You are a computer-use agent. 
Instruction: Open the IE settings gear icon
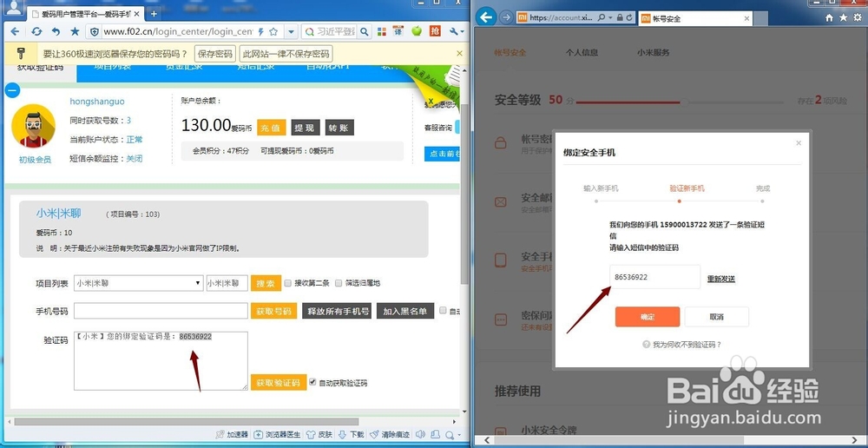tap(858, 17)
